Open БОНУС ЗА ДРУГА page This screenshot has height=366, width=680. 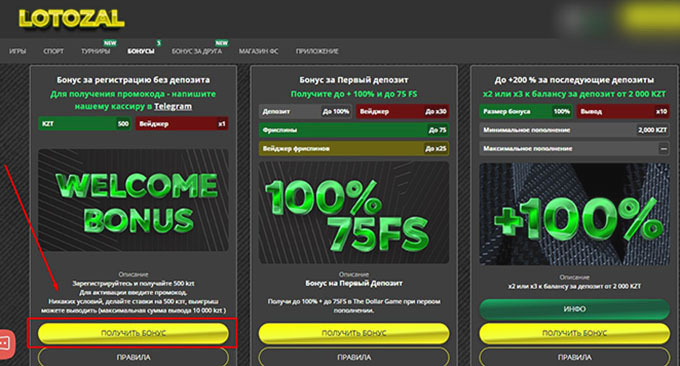pyautogui.click(x=196, y=51)
